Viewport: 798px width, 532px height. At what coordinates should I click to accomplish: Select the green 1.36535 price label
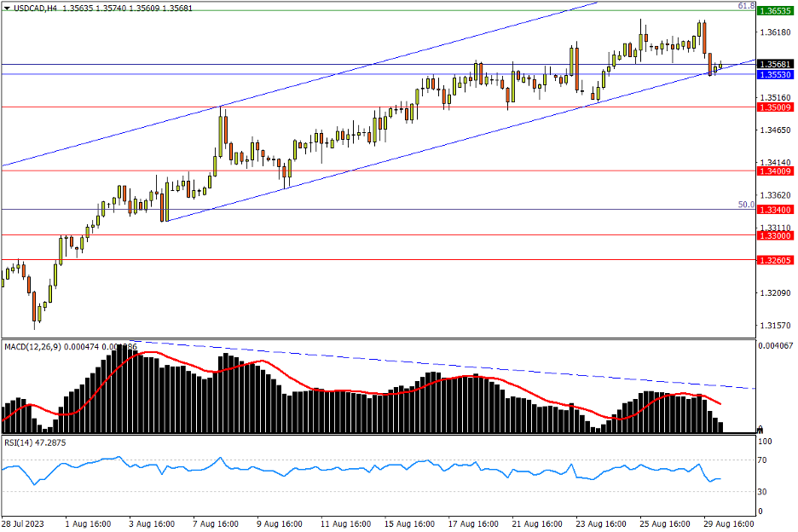776,12
